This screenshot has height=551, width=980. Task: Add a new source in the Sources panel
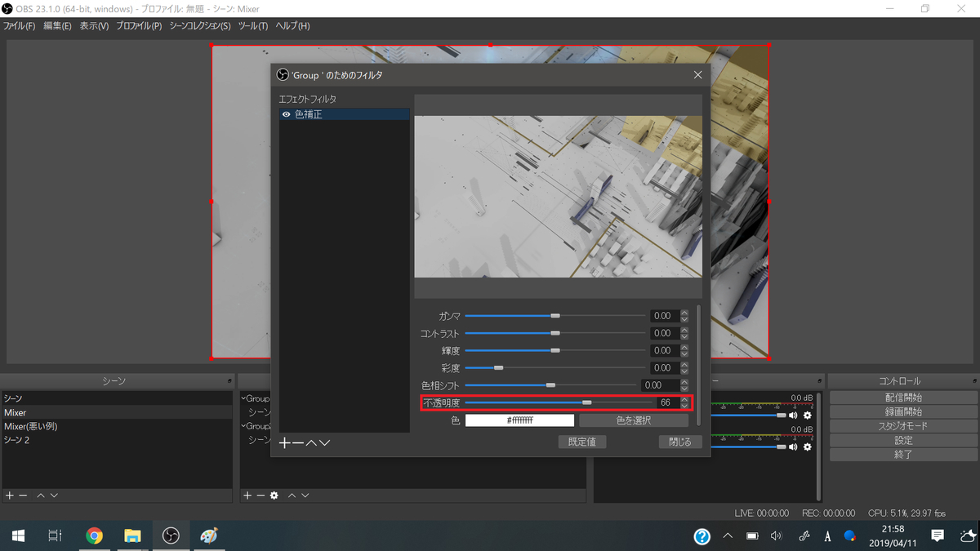pyautogui.click(x=247, y=495)
